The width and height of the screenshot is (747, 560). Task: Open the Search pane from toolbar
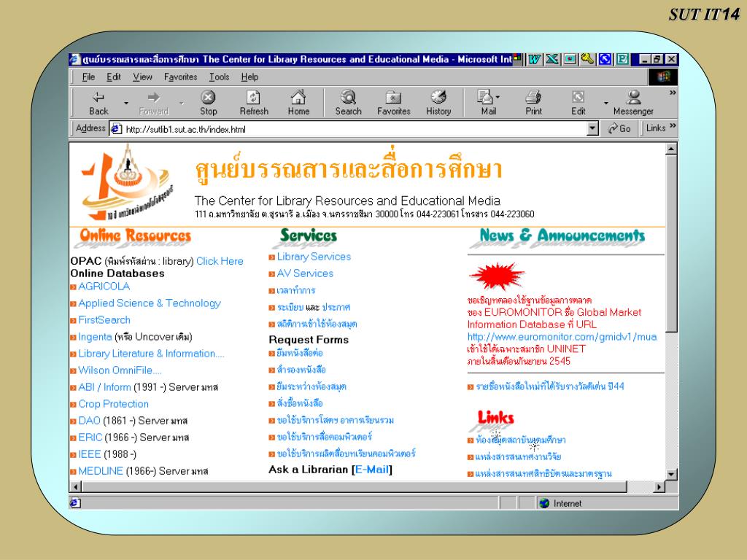pyautogui.click(x=348, y=103)
